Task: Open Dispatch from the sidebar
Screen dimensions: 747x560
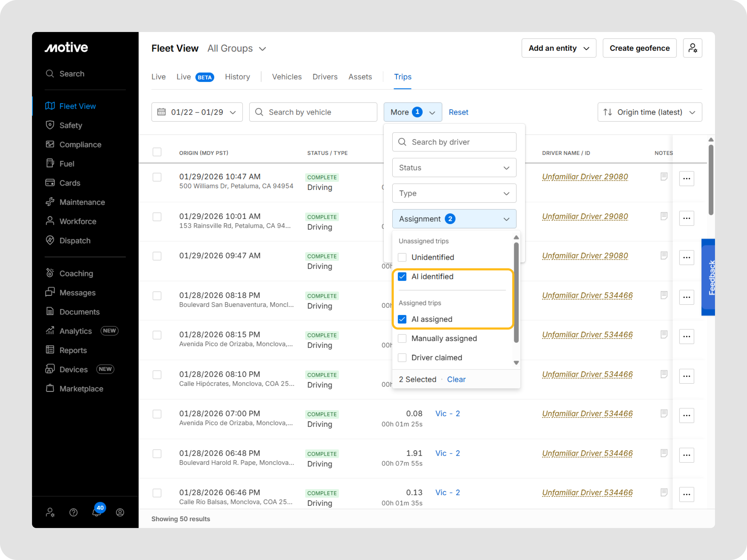Action: pyautogui.click(x=75, y=241)
